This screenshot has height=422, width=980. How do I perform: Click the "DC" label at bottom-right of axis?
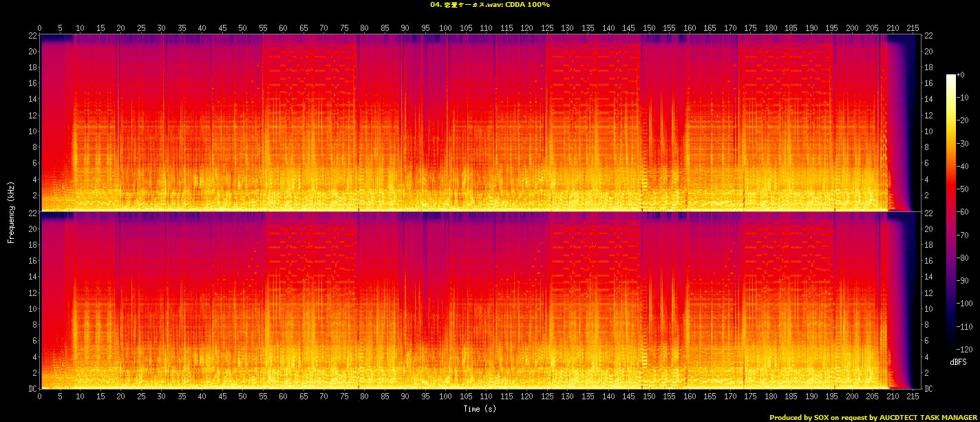[x=928, y=389]
